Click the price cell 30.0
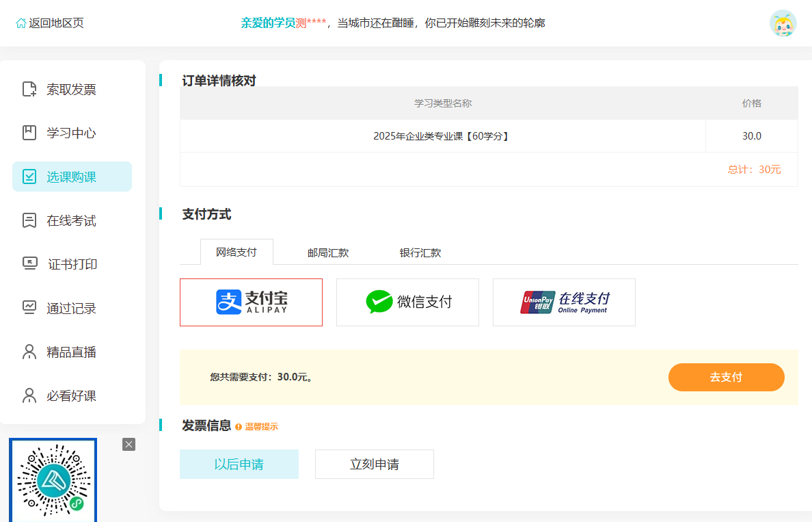Viewport: 812px width, 522px height. (x=752, y=136)
